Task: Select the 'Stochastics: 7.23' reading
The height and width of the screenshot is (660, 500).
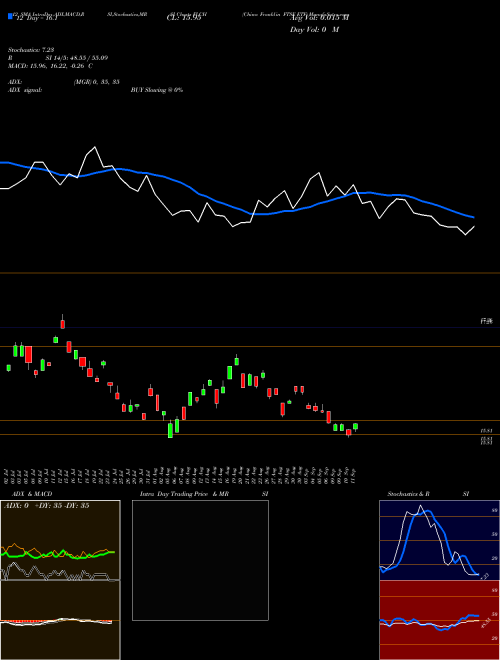Action: point(31,50)
